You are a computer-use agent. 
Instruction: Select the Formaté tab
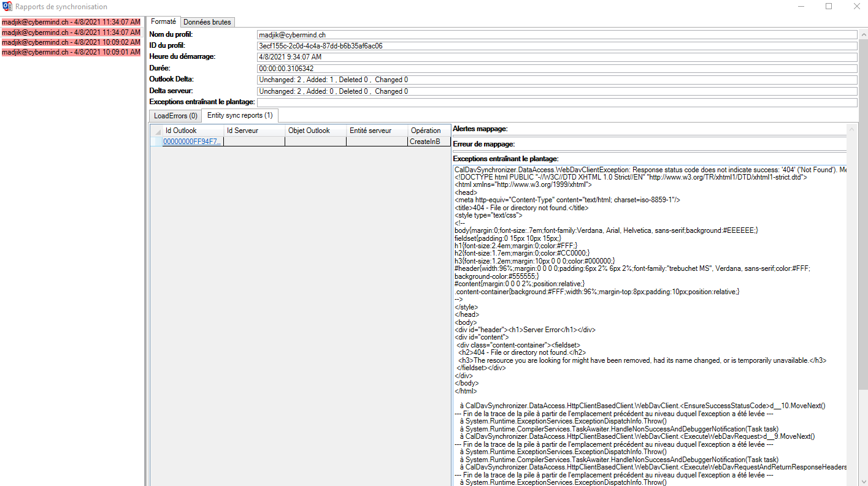[164, 21]
